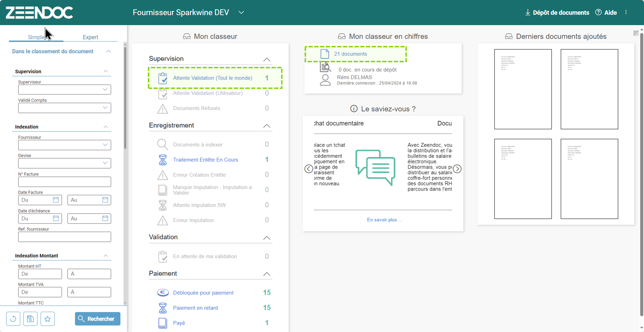Select the Simple search tab
This screenshot has height=332, width=644.
pos(36,37)
